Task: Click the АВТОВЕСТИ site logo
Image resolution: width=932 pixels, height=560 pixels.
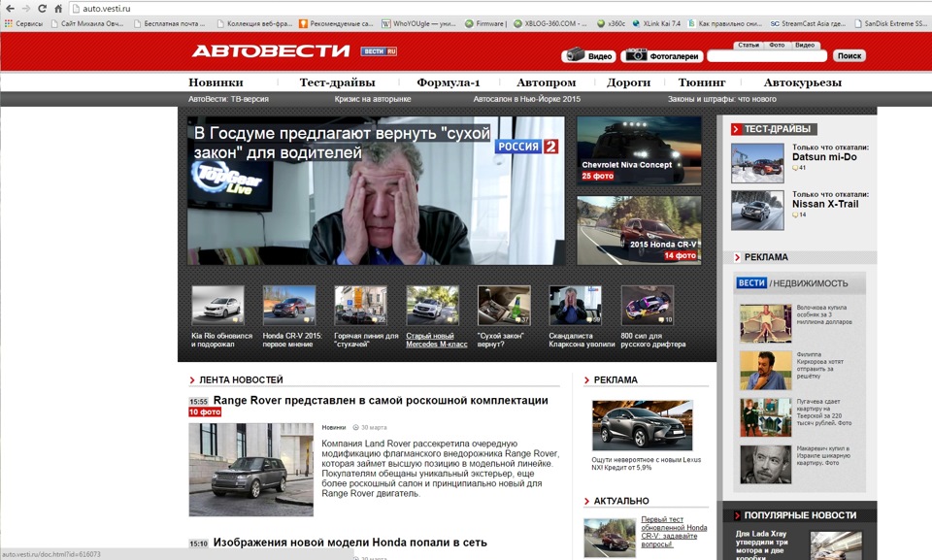Action: tap(271, 51)
